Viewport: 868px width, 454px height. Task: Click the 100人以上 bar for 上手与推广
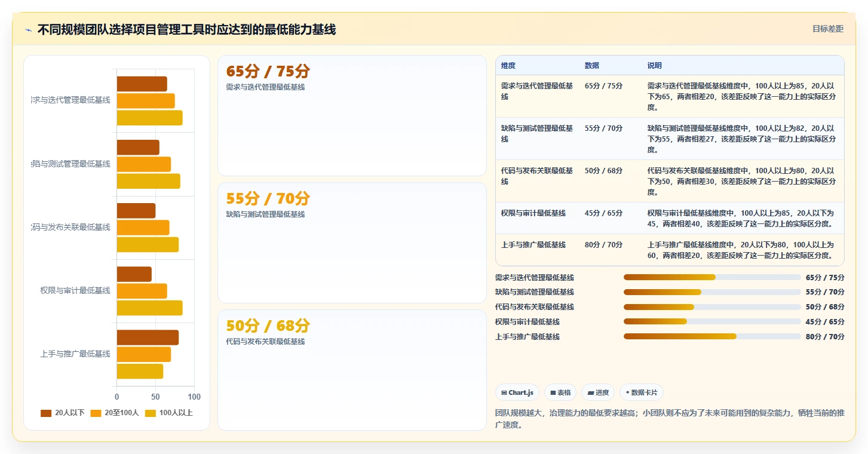pos(140,372)
